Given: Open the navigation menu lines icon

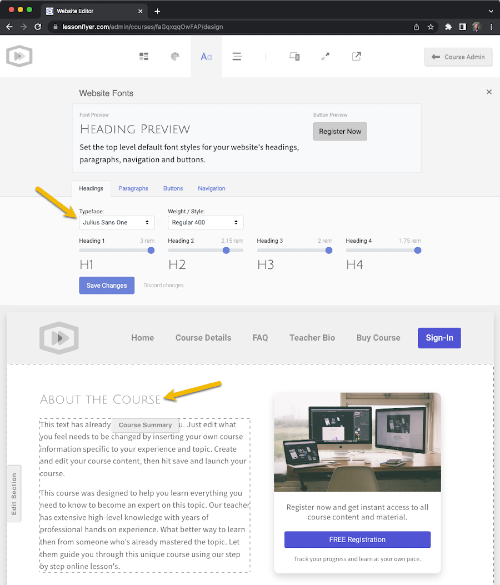Looking at the screenshot, I should click(237, 56).
